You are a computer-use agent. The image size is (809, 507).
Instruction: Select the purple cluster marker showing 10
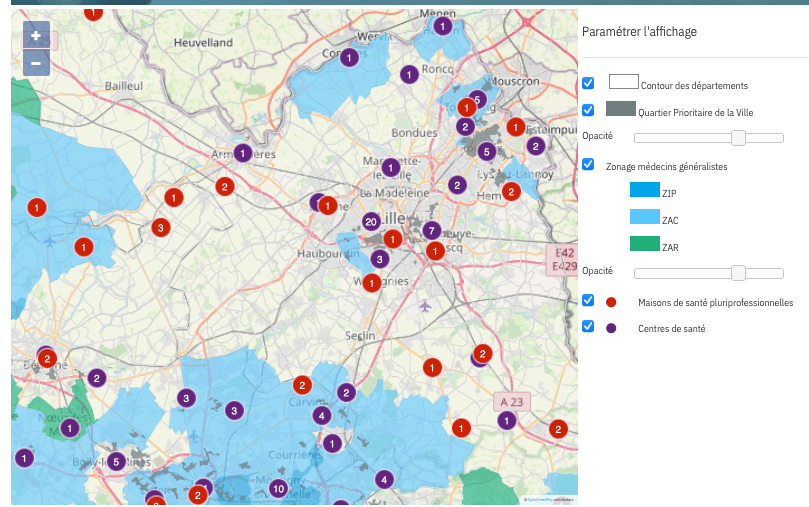(278, 488)
